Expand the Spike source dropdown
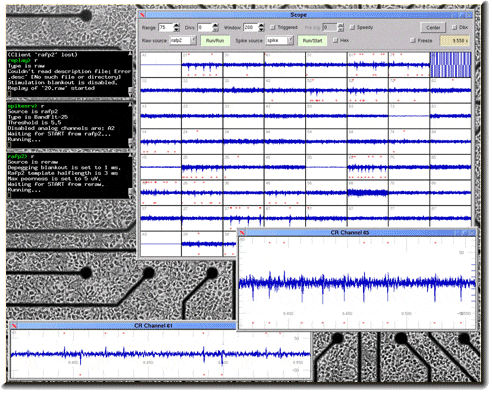Image resolution: width=493 pixels, height=397 pixels. pos(290,40)
